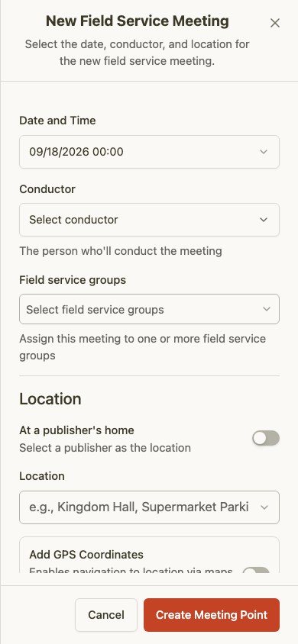Open the Select conductor dropdown
This screenshot has height=644, width=298.
click(x=149, y=220)
